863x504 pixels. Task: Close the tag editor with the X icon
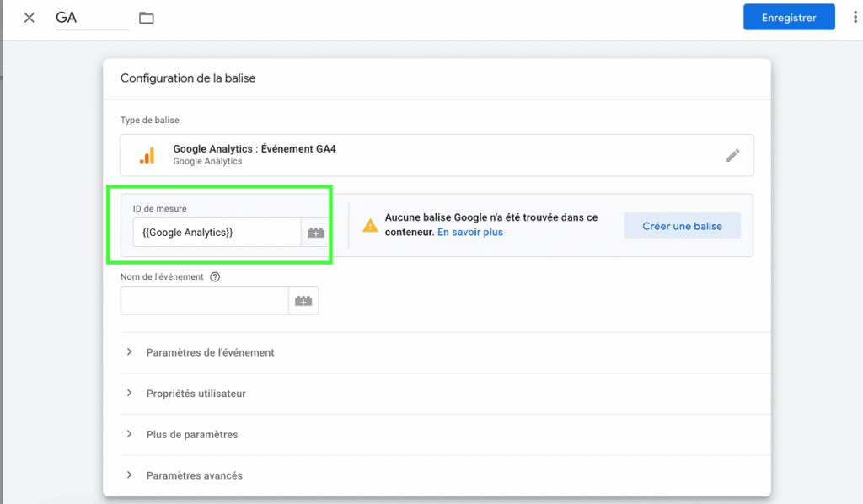[29, 18]
